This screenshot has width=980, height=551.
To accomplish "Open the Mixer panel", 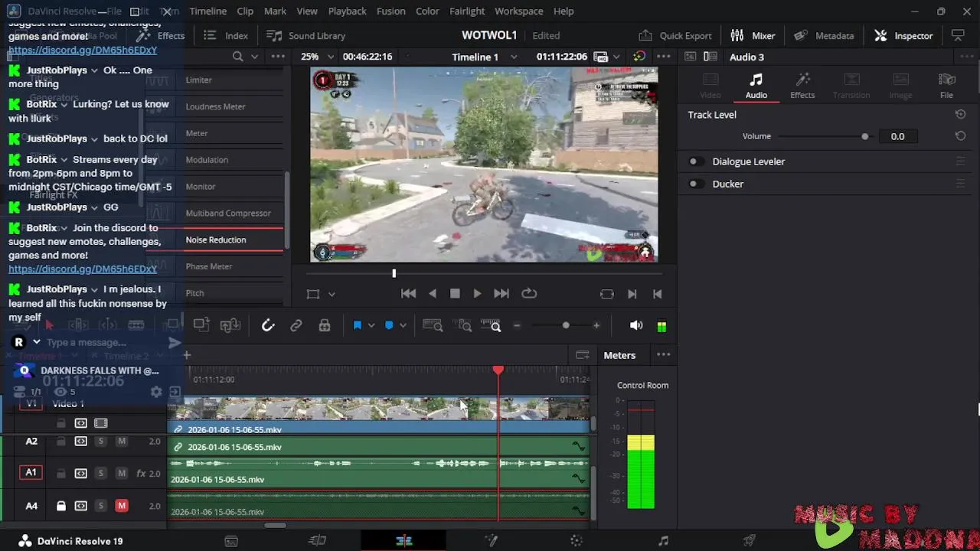I will click(x=753, y=35).
